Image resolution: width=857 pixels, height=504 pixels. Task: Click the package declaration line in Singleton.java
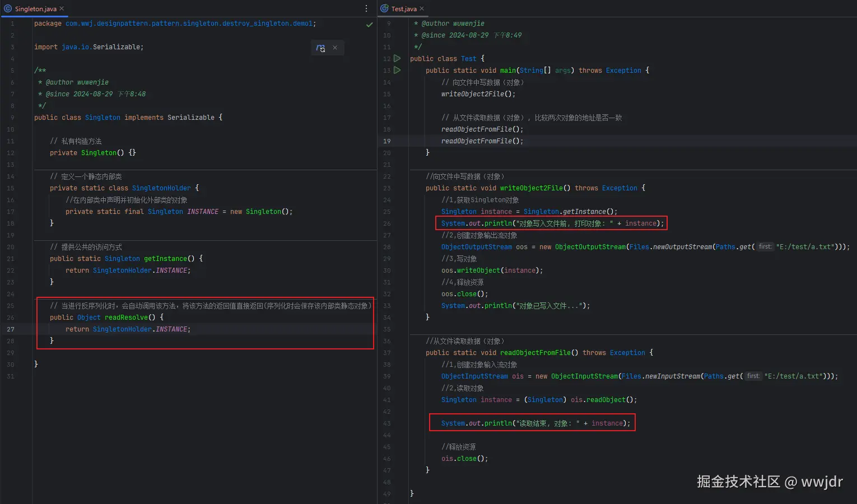pyautogui.click(x=175, y=24)
